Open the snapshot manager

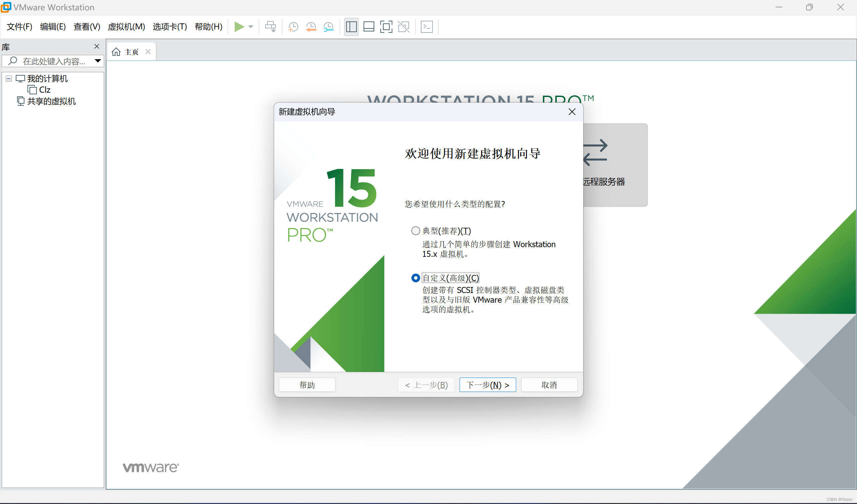pos(328,27)
